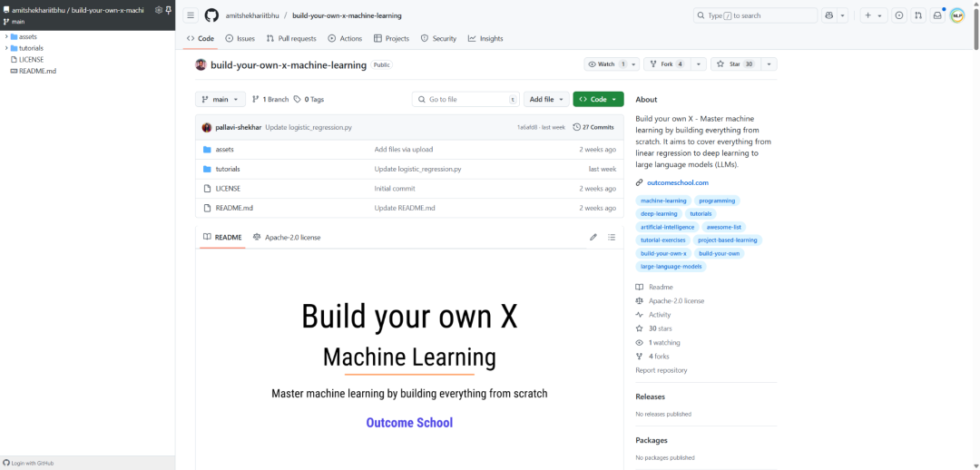This screenshot has height=470, width=980.
Task: Click the GitHub icon at Login with GitHub
Action: coord(6,463)
